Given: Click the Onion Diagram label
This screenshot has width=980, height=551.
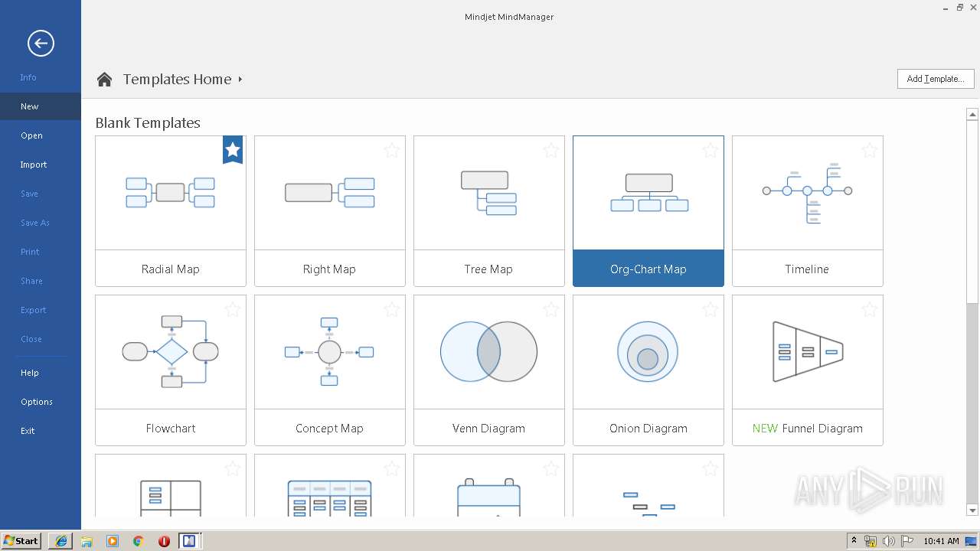Looking at the screenshot, I should point(648,429).
